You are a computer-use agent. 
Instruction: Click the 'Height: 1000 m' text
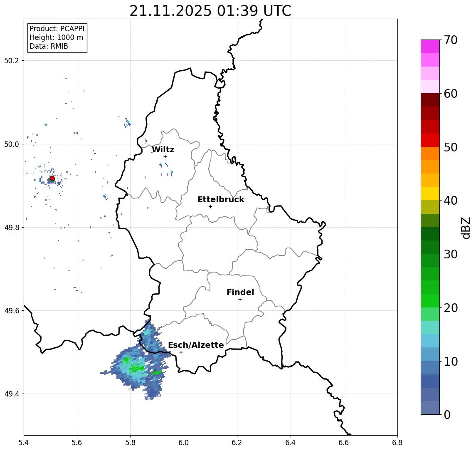(56, 37)
